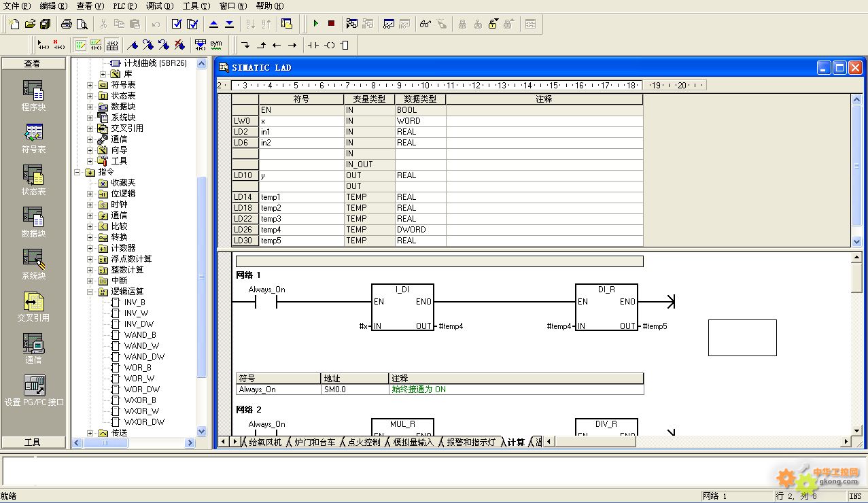This screenshot has width=868, height=503.
Task: Switch to the 模拟量输入 program tab
Action: pos(413,442)
